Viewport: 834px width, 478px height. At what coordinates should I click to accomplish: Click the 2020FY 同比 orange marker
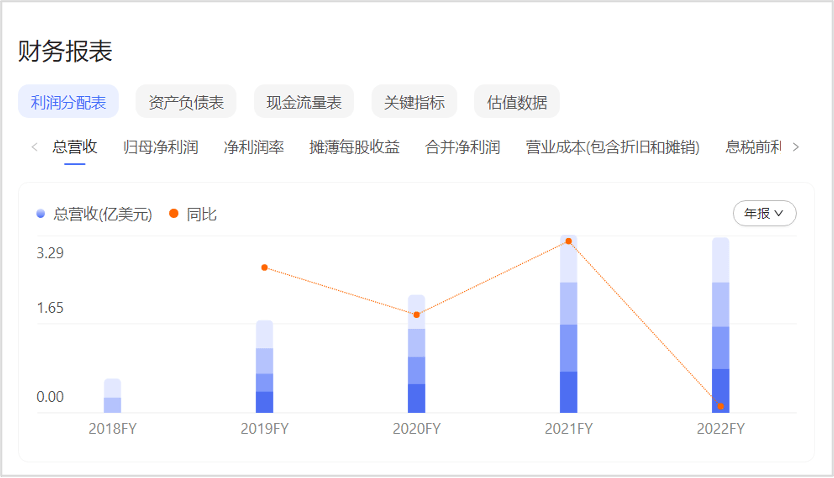pos(417,315)
